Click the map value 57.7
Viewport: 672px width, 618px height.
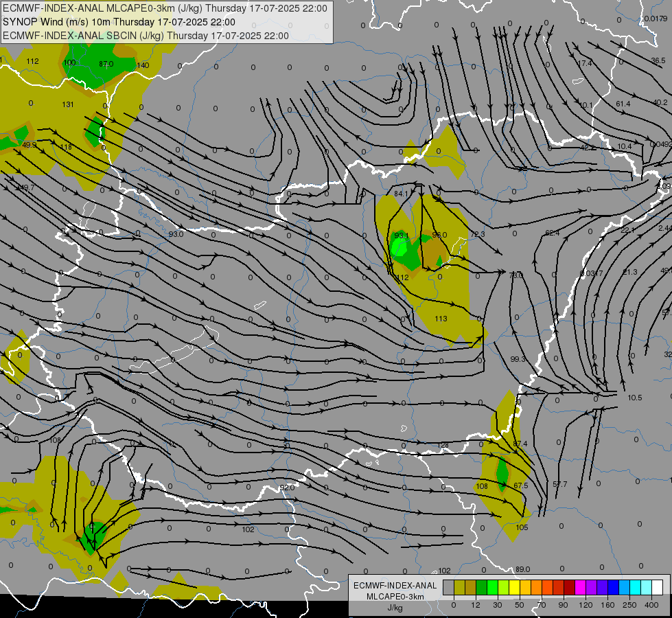[x=559, y=484]
